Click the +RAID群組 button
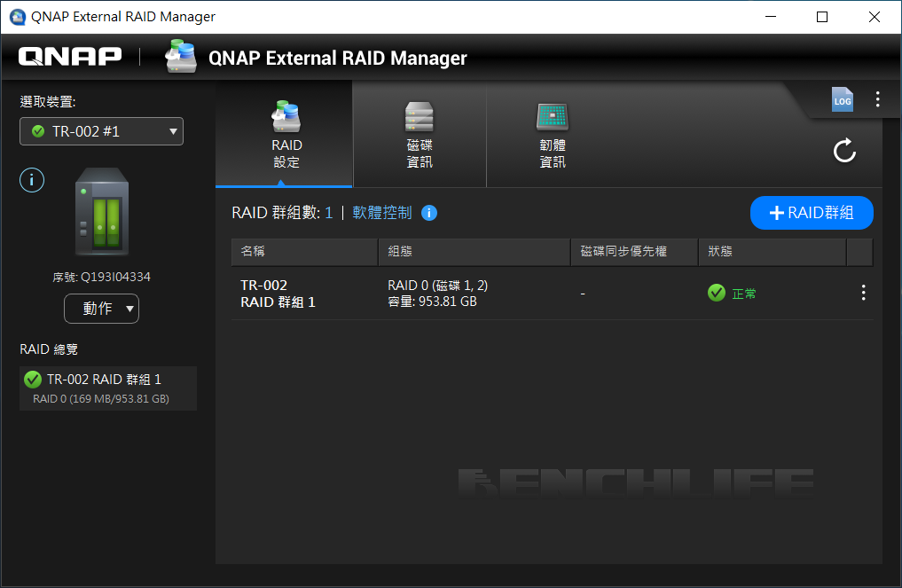The height and width of the screenshot is (588, 902). click(x=812, y=213)
